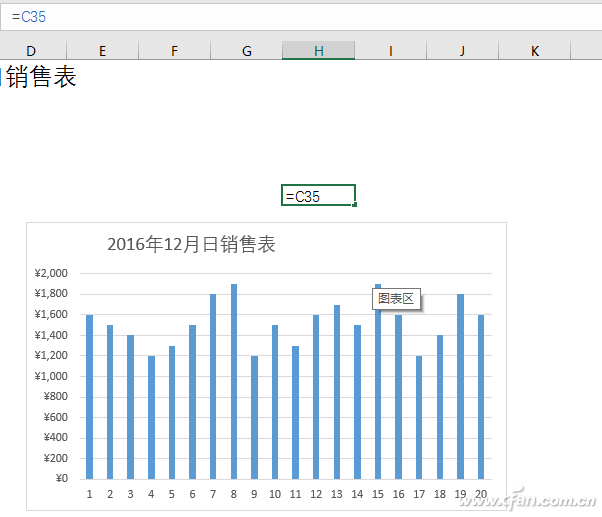Select column I header
Image resolution: width=602 pixels, height=517 pixels.
390,51
